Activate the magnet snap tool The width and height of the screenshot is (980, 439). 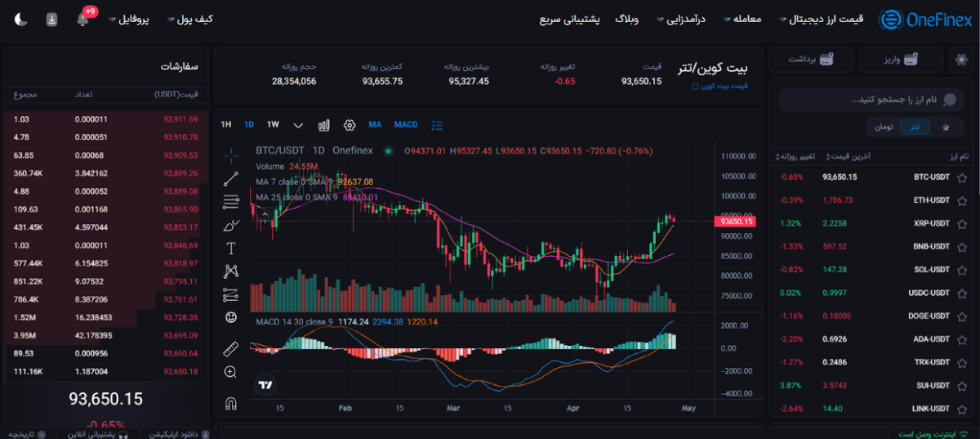[231, 403]
